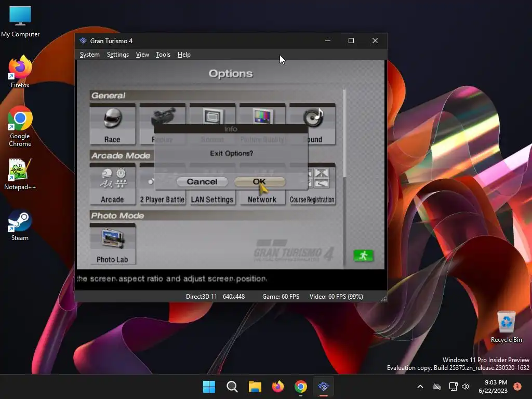Open the clock showing 9:03 PM
This screenshot has height=399, width=532.
(x=493, y=387)
